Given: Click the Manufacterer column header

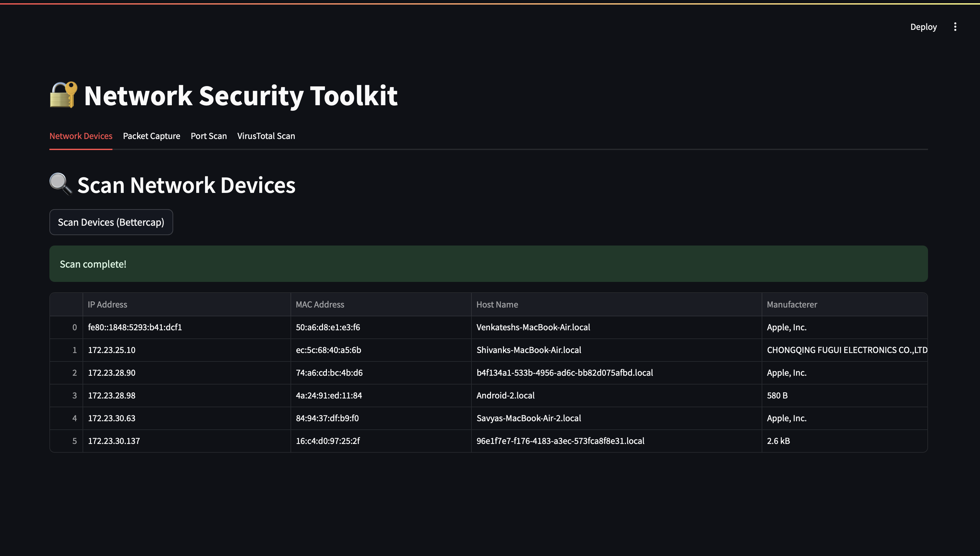Looking at the screenshot, I should [792, 304].
